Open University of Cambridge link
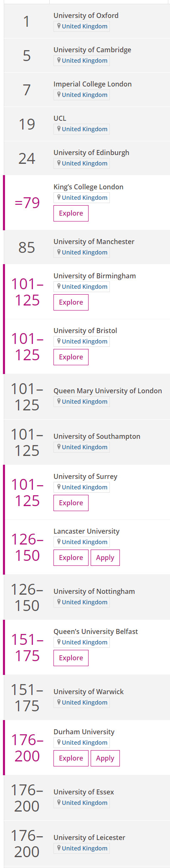170x868 pixels. [92, 50]
